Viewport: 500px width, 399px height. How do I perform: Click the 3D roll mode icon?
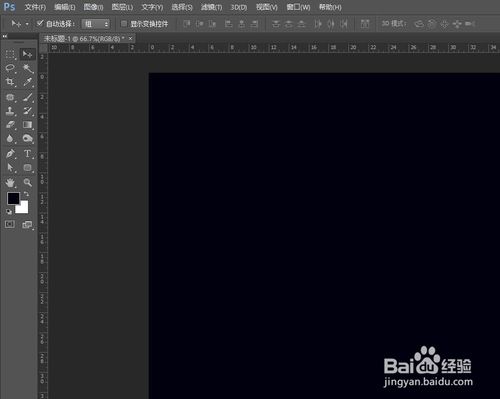(432, 24)
